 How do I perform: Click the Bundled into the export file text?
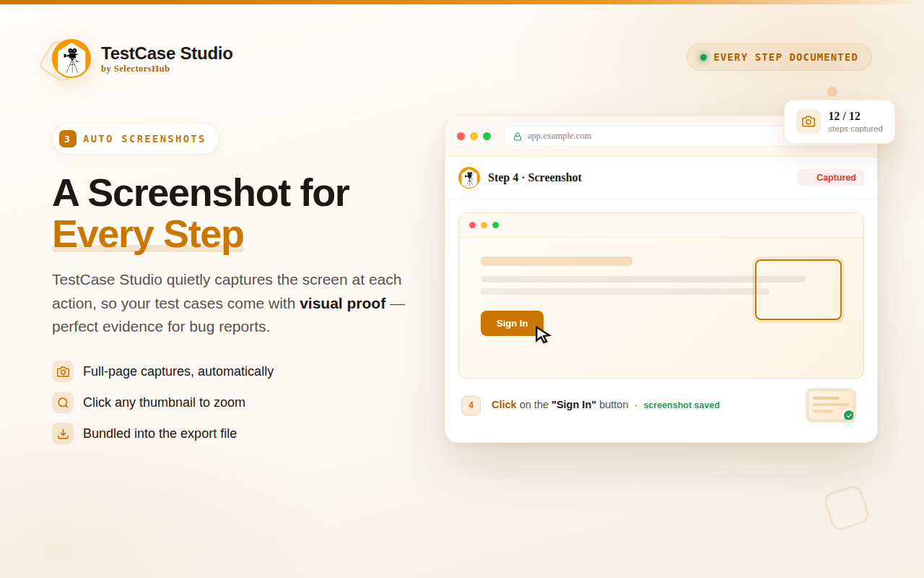point(160,433)
